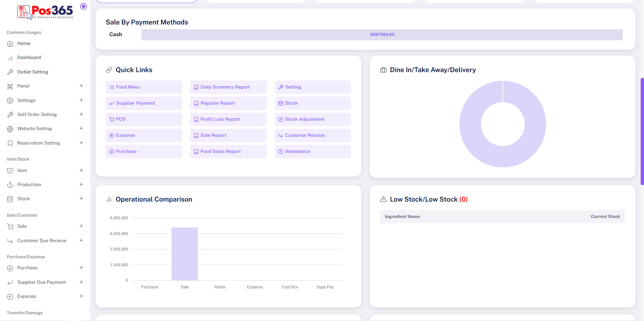Open Dashboard via its bar chart icon

(x=10, y=58)
